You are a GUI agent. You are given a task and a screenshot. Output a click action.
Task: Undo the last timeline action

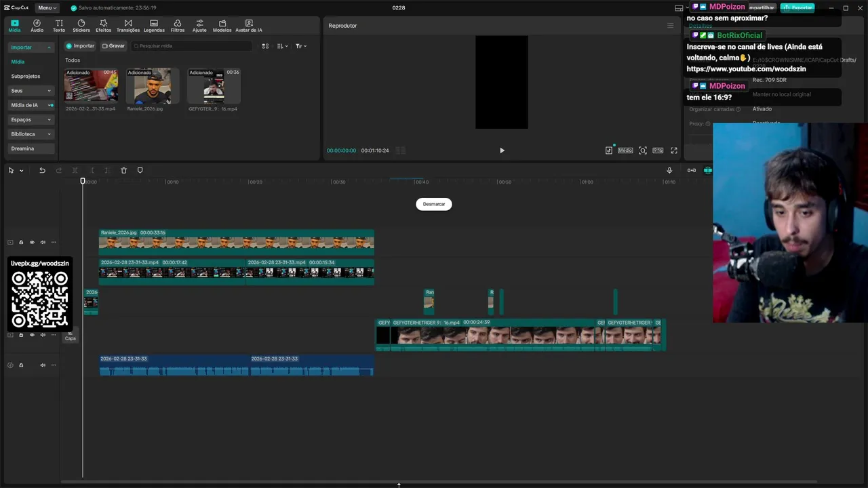42,170
